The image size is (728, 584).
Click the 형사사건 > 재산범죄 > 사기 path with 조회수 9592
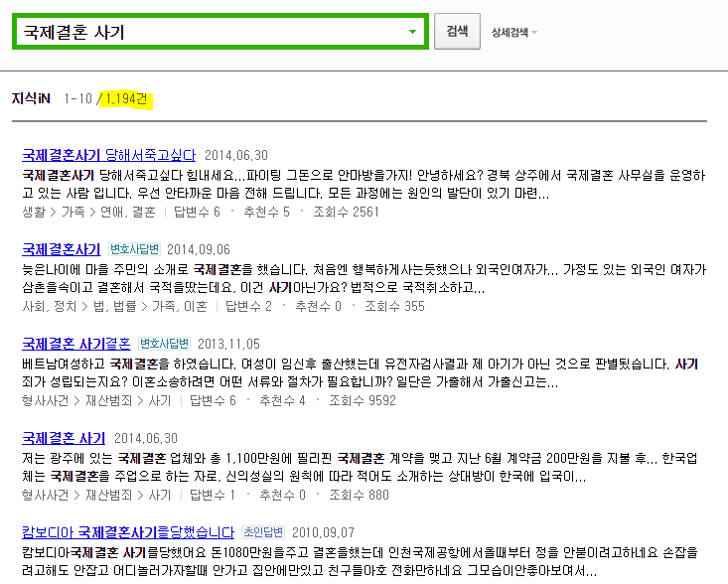[x=96, y=400]
